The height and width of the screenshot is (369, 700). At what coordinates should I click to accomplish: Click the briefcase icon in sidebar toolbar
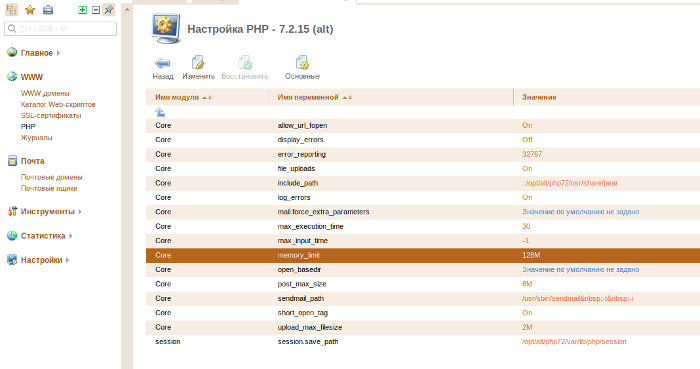48,9
